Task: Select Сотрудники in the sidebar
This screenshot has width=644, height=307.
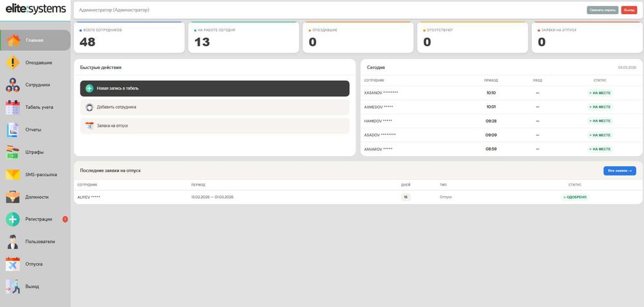Action: (35, 84)
